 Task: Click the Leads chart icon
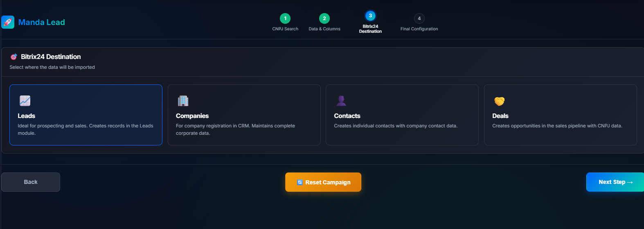point(25,101)
